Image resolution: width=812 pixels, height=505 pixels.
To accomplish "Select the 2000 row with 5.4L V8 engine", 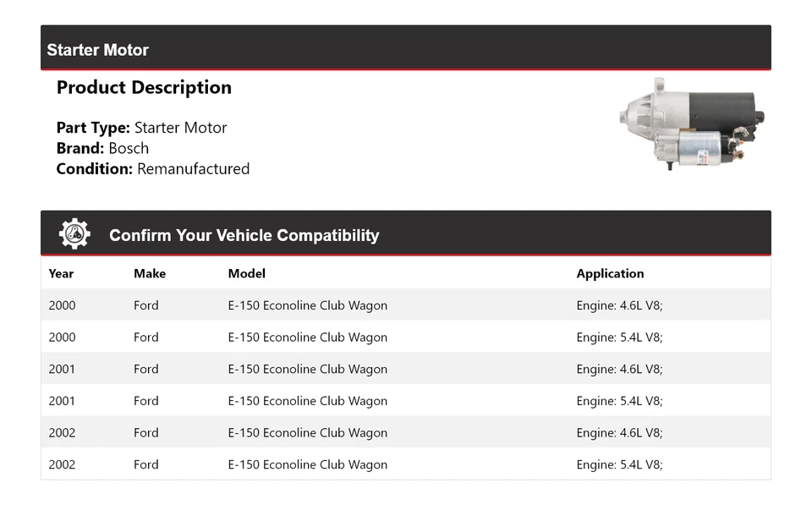I will click(405, 338).
